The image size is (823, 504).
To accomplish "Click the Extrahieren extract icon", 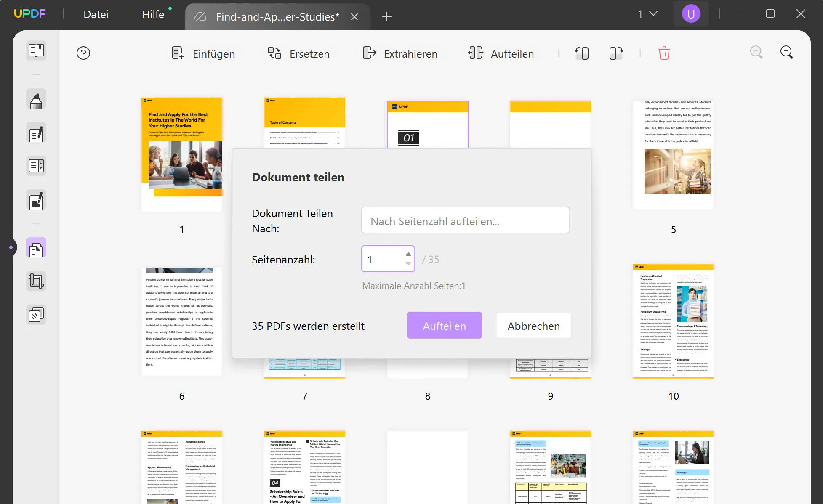I will (369, 53).
